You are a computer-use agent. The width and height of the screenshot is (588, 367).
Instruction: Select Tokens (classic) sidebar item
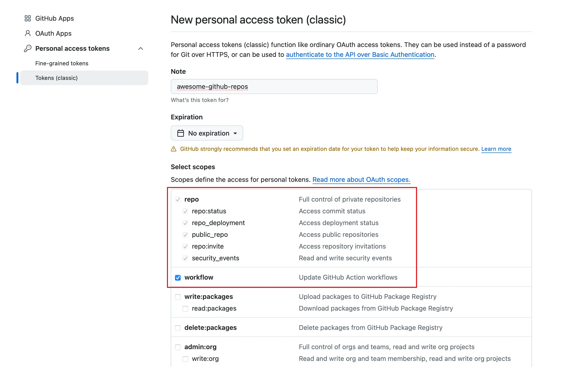click(56, 78)
